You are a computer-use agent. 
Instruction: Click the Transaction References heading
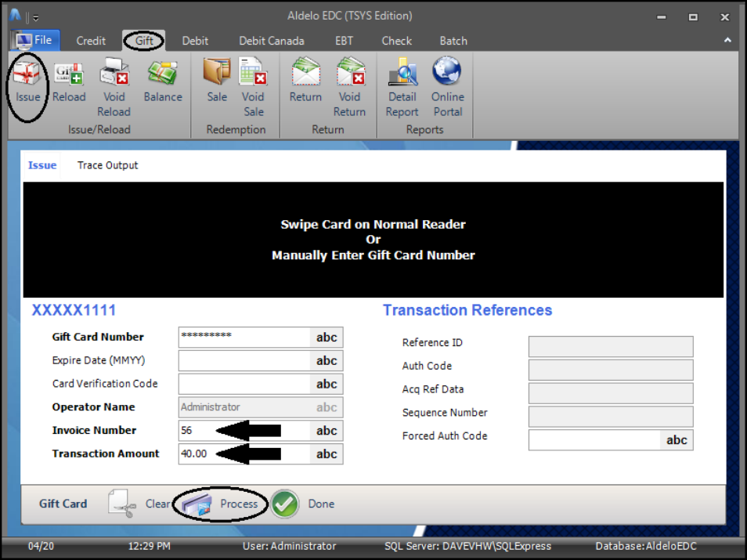point(467,310)
